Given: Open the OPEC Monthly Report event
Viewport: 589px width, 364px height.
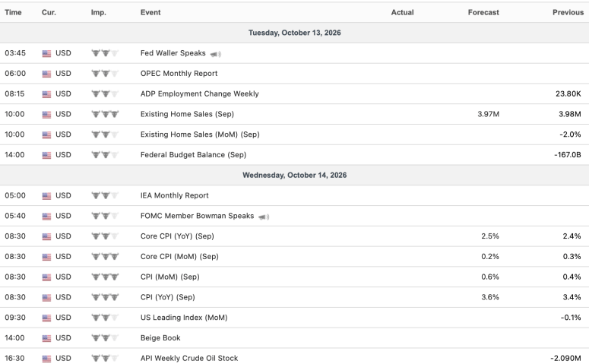Looking at the screenshot, I should (x=179, y=73).
